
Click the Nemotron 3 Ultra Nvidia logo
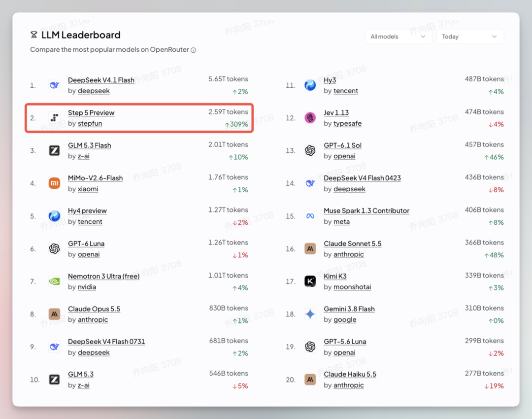tap(54, 281)
